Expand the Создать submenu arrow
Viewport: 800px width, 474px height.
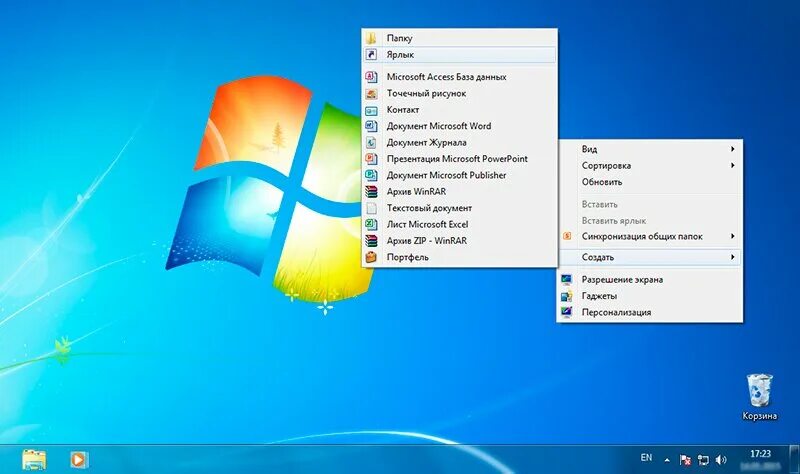point(732,257)
